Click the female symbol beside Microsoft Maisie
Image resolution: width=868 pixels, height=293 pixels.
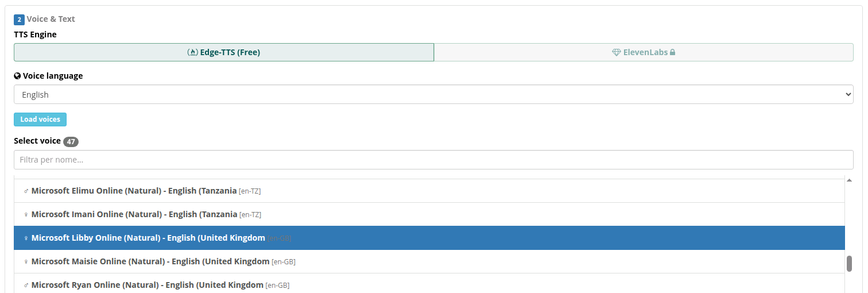click(x=26, y=262)
